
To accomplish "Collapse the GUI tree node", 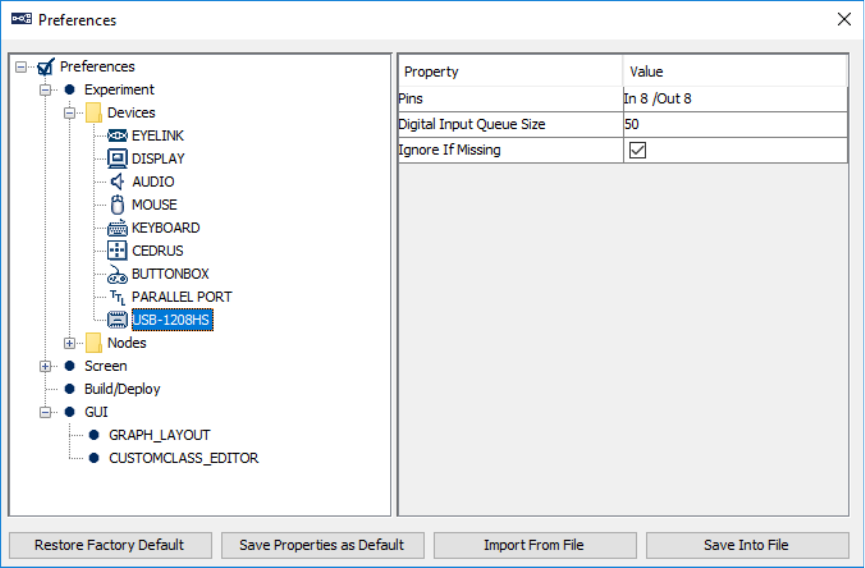I will click(45, 412).
